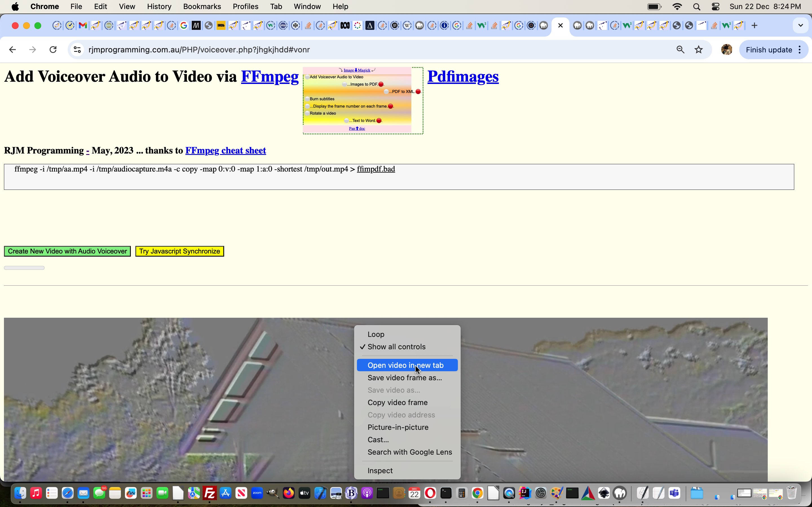Click the FFmpeg cheat sheet hyperlink

tap(226, 151)
